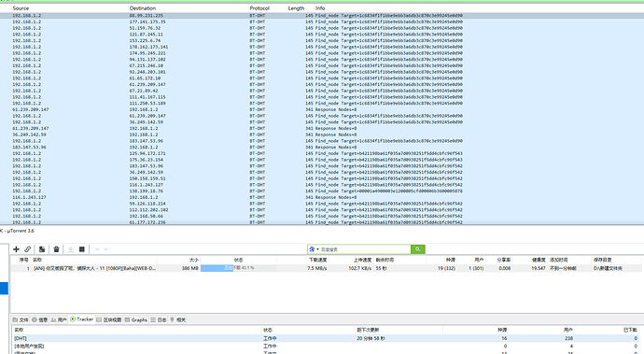Select the Tracker tab
This screenshot has height=354, width=644.
[x=82, y=319]
